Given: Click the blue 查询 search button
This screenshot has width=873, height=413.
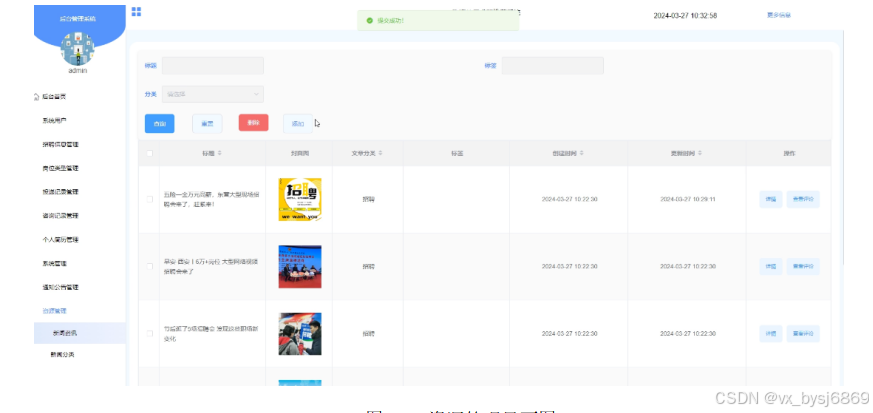Looking at the screenshot, I should pyautogui.click(x=159, y=124).
